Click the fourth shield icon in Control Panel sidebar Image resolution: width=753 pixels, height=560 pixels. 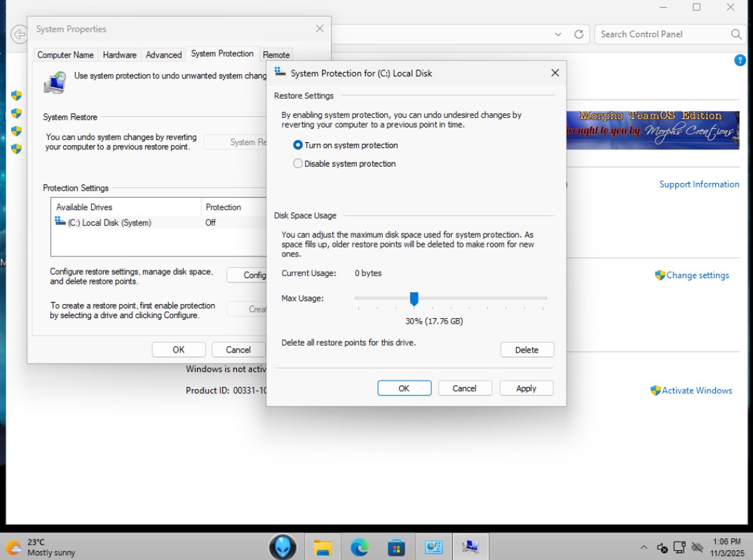point(16,149)
